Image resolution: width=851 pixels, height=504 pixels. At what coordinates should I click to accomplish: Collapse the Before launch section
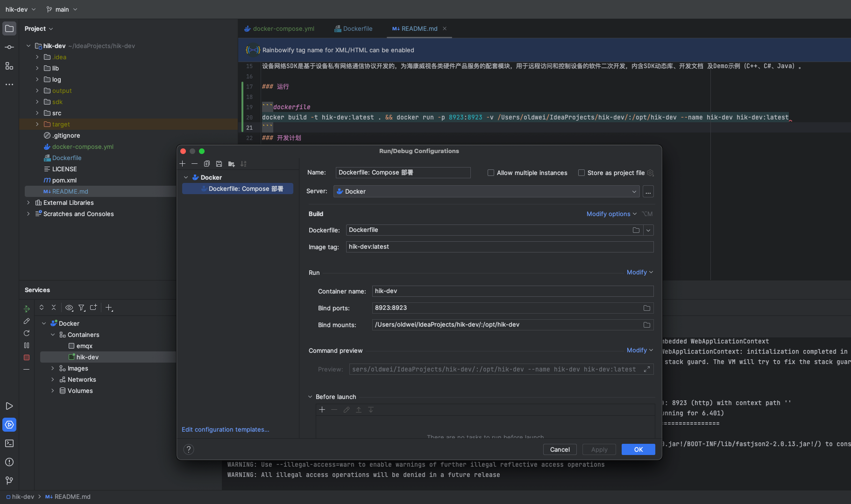pos(310,397)
